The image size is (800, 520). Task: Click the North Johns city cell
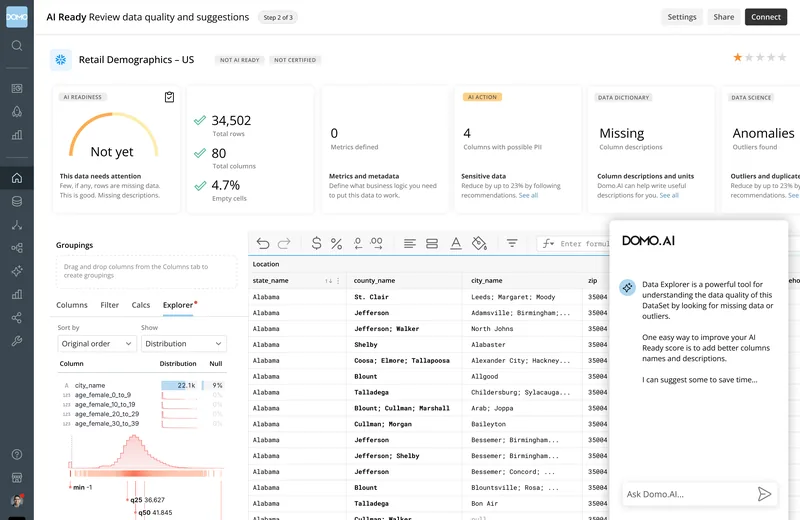[492, 329]
